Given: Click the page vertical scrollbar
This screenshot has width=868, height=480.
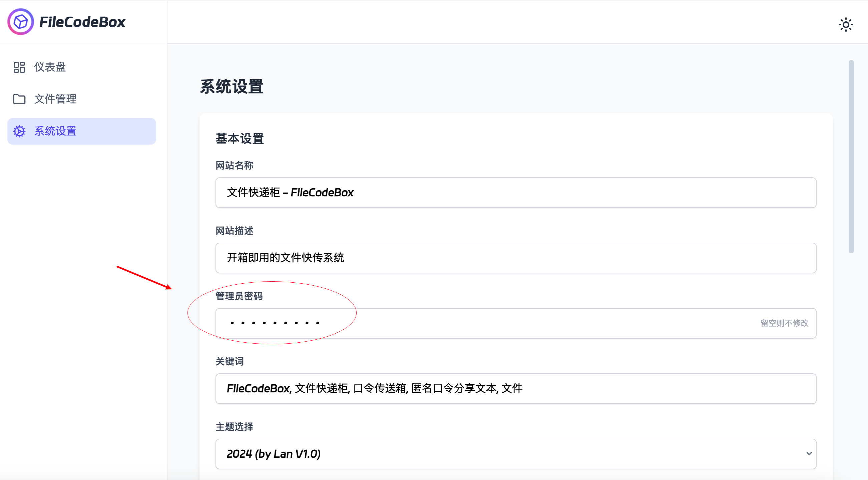Looking at the screenshot, I should tap(851, 157).
